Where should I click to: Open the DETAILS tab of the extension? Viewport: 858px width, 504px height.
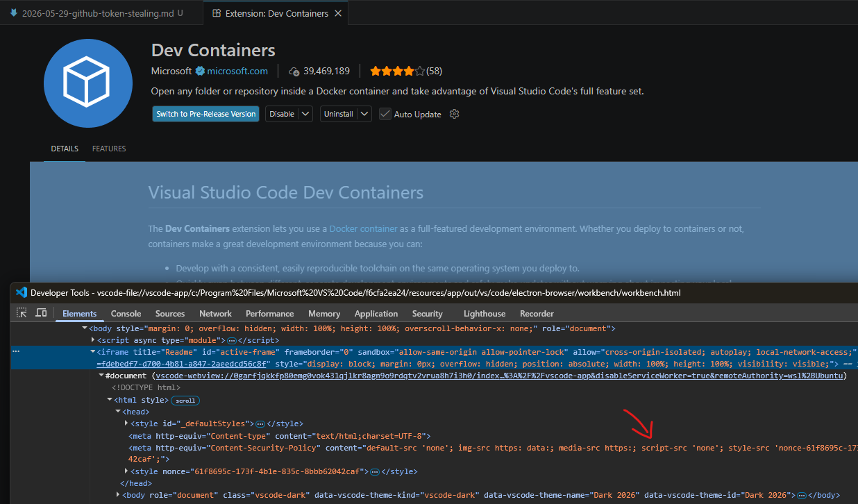click(x=65, y=149)
